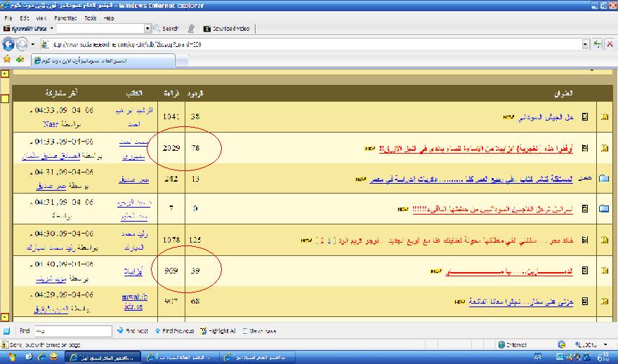Close the Find bar

(x=6, y=330)
